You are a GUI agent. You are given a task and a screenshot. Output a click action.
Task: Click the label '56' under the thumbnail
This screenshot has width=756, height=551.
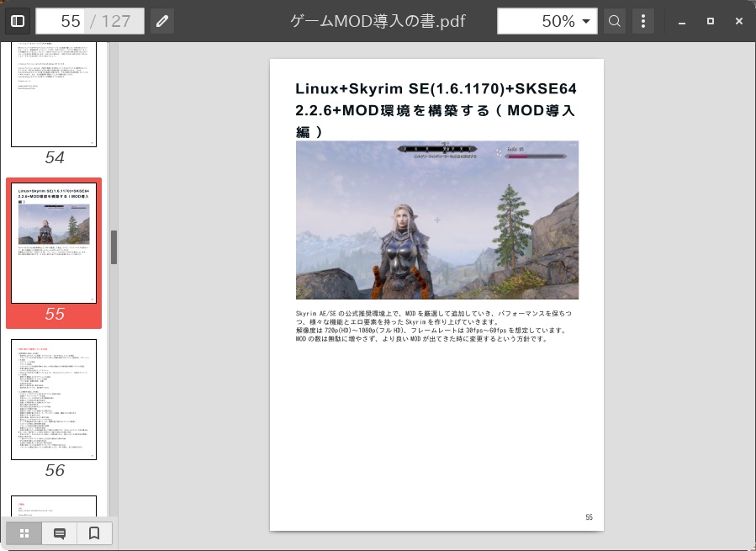[55, 470]
